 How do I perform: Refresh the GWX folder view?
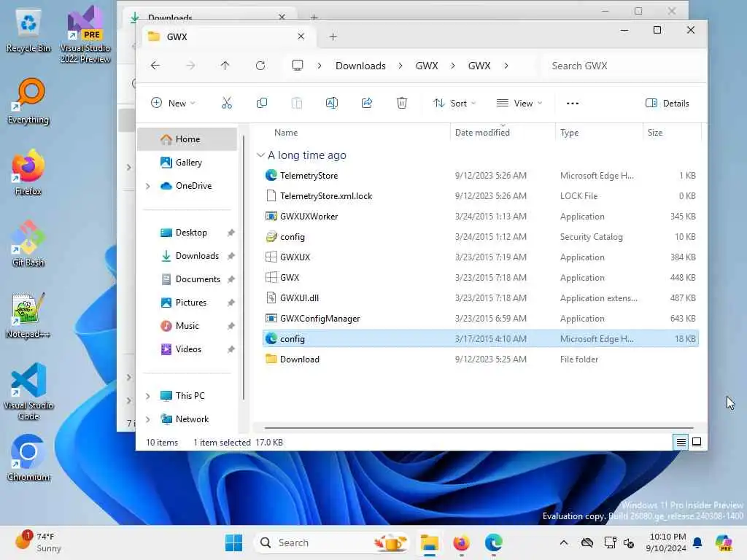point(260,65)
